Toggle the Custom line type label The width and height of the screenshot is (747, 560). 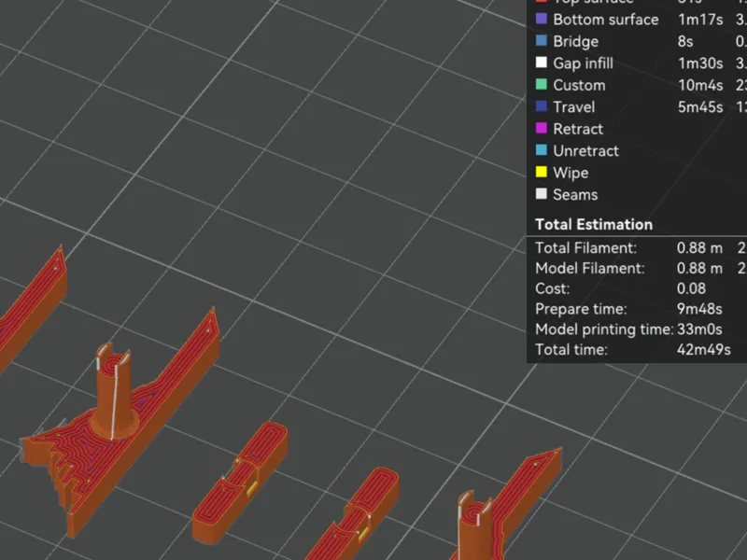(579, 85)
